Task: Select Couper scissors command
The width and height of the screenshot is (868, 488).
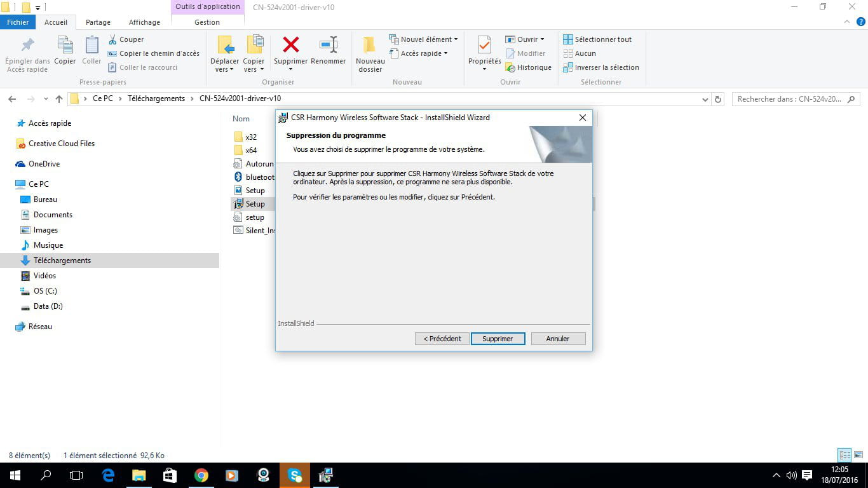Action: click(x=126, y=39)
